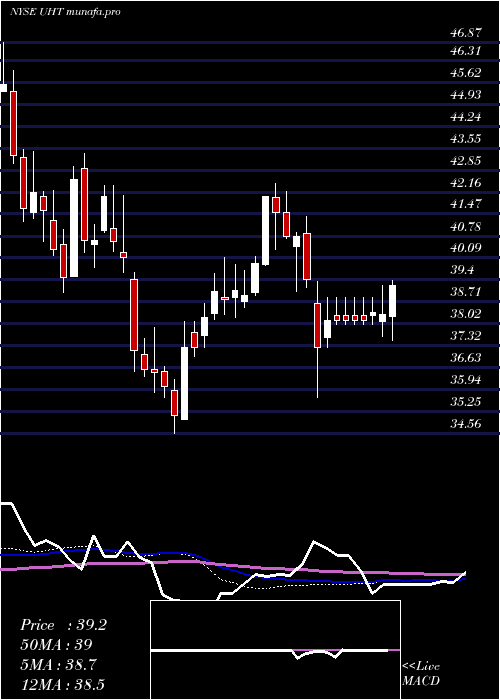
Task: Click the lowest candlestick near 34.56
Action: [x=175, y=406]
